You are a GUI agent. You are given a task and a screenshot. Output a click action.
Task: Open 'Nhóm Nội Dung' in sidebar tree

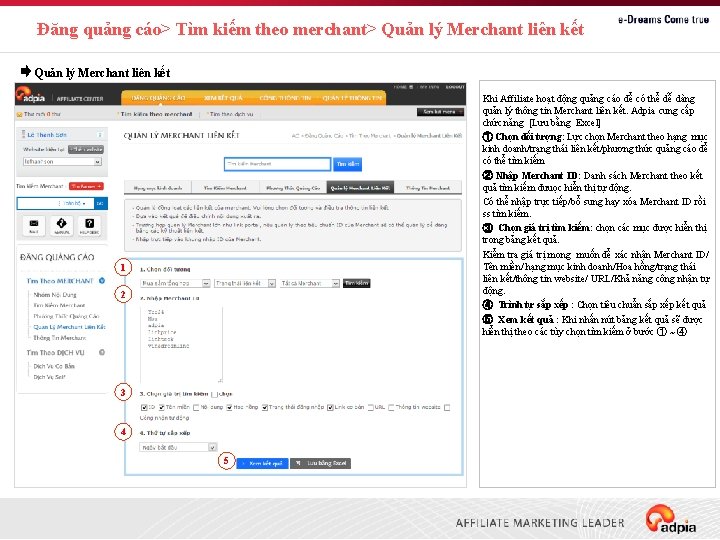(55, 295)
